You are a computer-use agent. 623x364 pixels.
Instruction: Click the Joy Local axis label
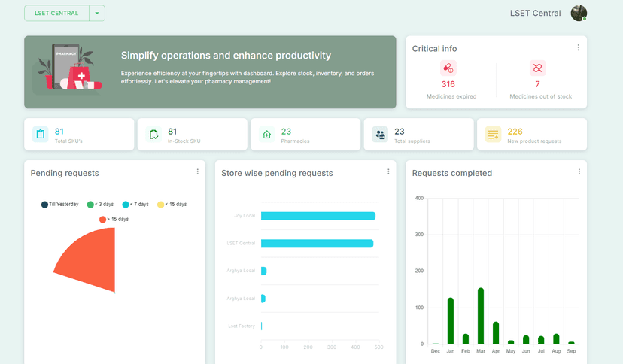click(245, 216)
